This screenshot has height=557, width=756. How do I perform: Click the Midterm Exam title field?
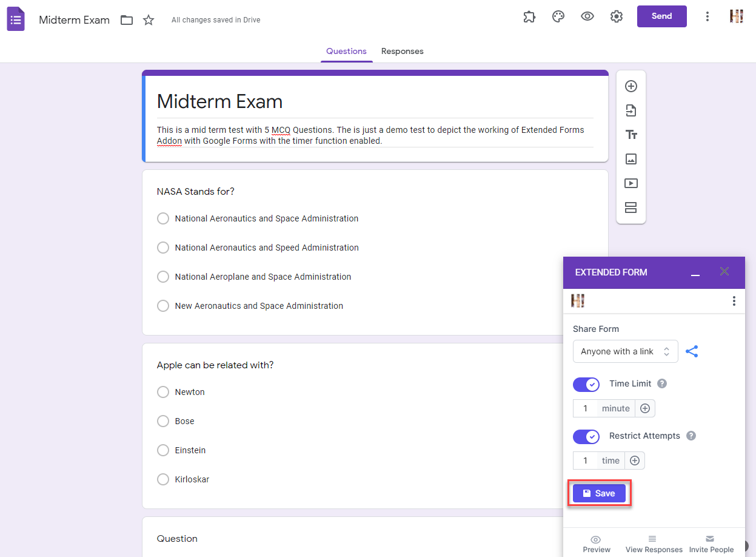(219, 101)
